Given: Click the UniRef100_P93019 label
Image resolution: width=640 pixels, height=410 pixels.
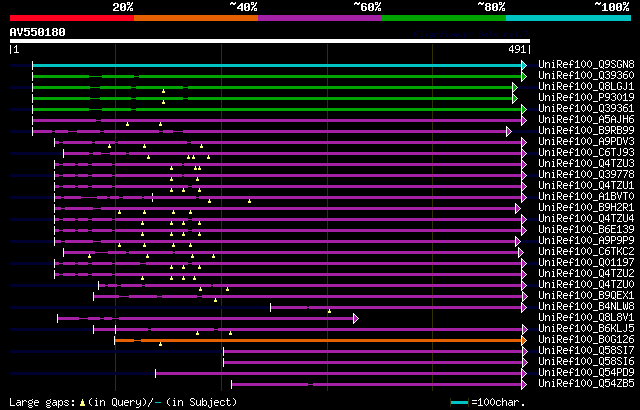Looking at the screenshot, I should tap(586, 98).
